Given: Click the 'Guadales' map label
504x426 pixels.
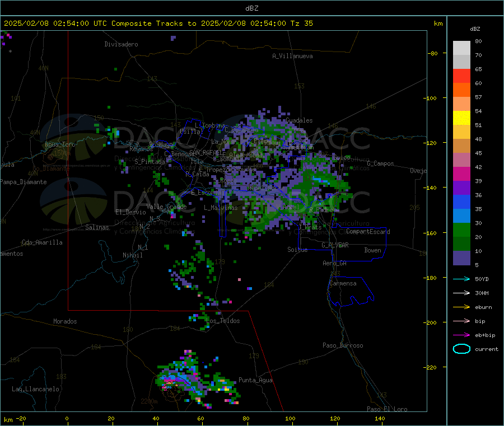Looking at the screenshot, I should [x=299, y=120].
